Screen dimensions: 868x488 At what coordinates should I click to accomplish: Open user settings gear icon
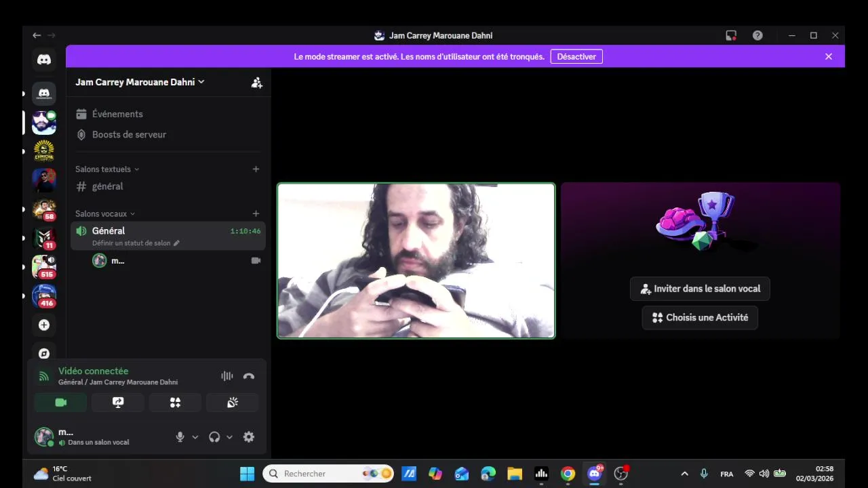[249, 437]
